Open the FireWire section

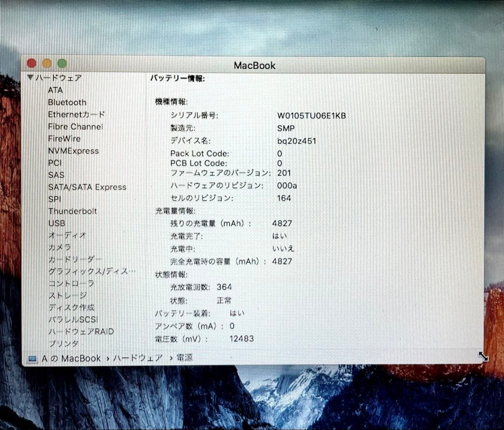coord(64,139)
